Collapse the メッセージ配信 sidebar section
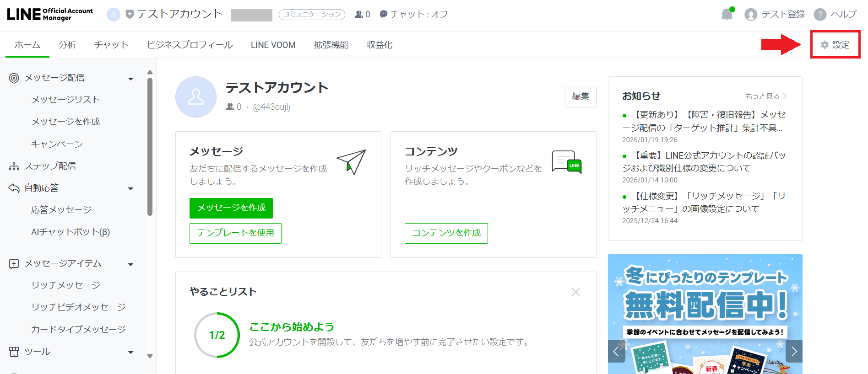This screenshot has width=868, height=374. [131, 79]
